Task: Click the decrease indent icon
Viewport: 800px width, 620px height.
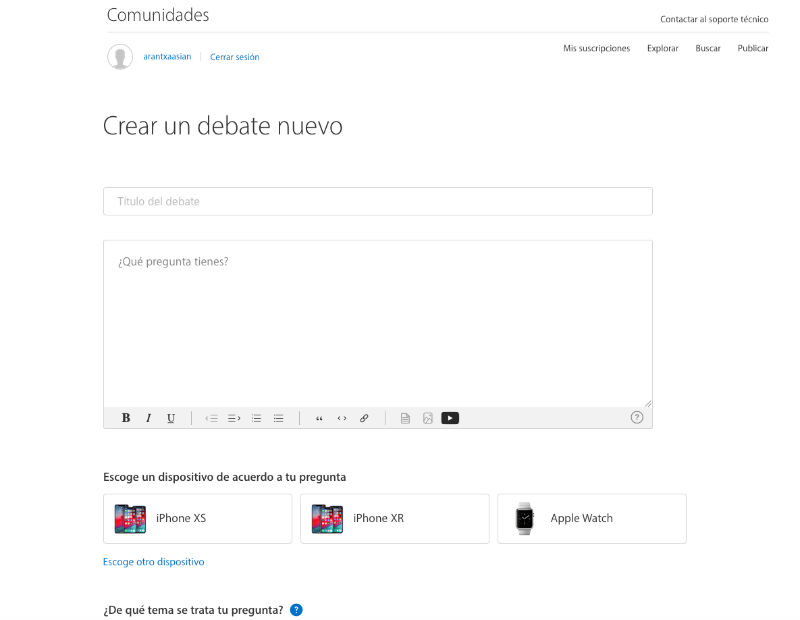Action: coord(211,418)
